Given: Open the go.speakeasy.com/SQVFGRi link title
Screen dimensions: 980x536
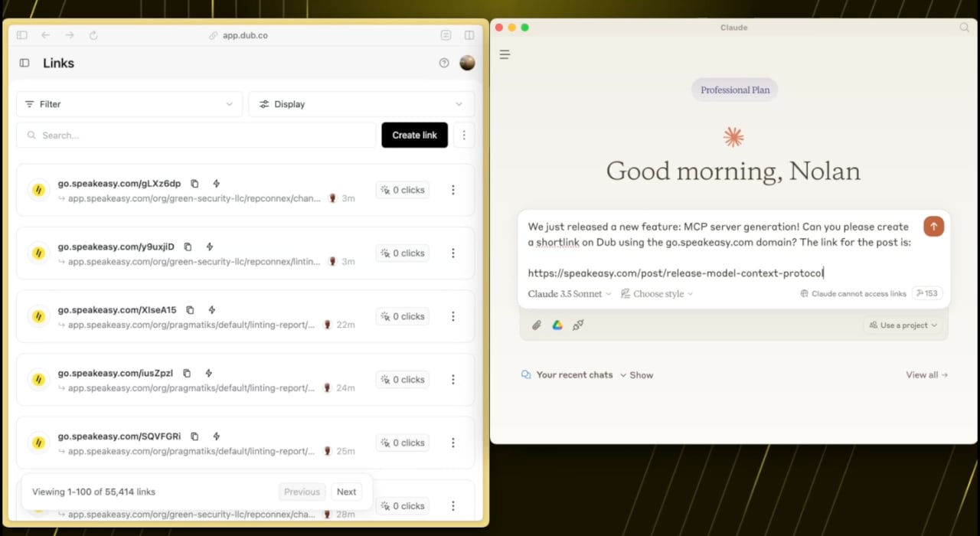Looking at the screenshot, I should (x=119, y=436).
